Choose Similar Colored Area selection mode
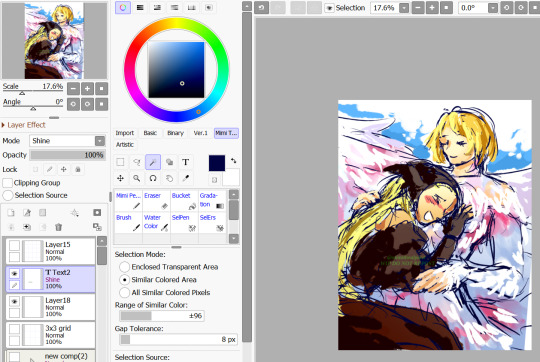Image resolution: width=540 pixels, height=362 pixels. (x=124, y=280)
